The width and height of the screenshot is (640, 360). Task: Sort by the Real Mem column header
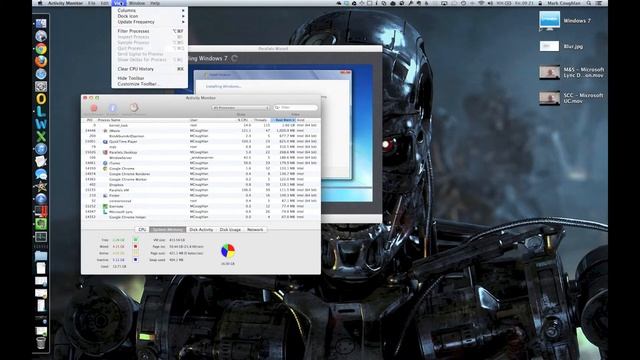pos(284,120)
